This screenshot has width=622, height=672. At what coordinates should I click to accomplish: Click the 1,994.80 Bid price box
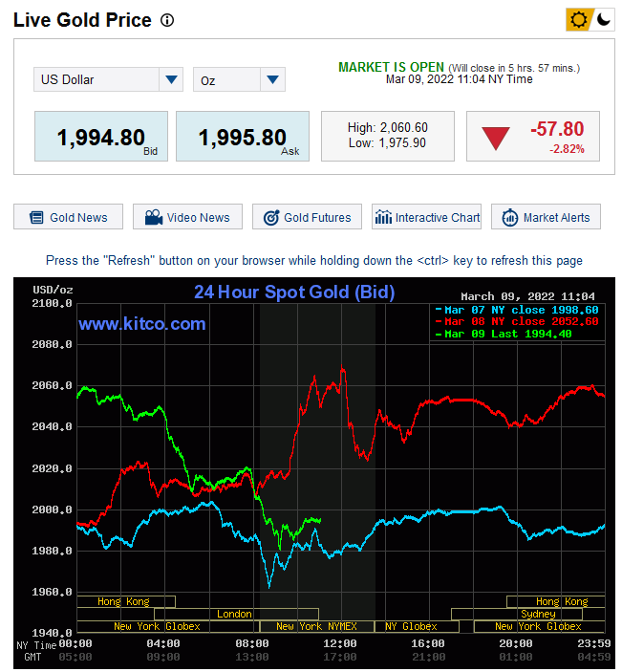(101, 137)
